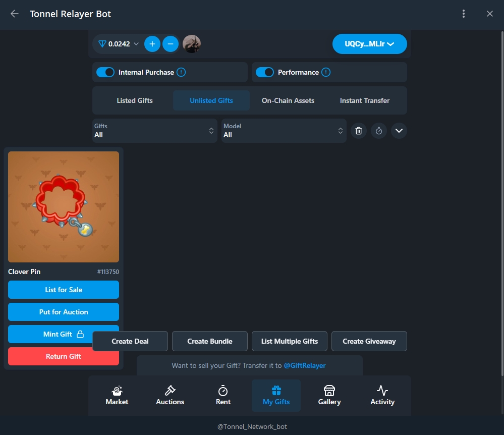Click the minus withdraw icon
Viewport: 504px width, 435px height.
pos(171,44)
